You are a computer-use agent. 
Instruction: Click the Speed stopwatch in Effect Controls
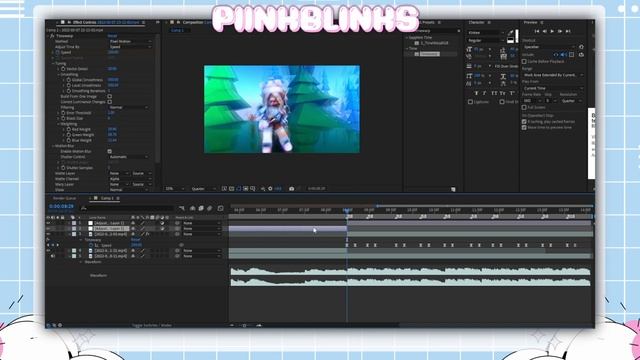58,52
